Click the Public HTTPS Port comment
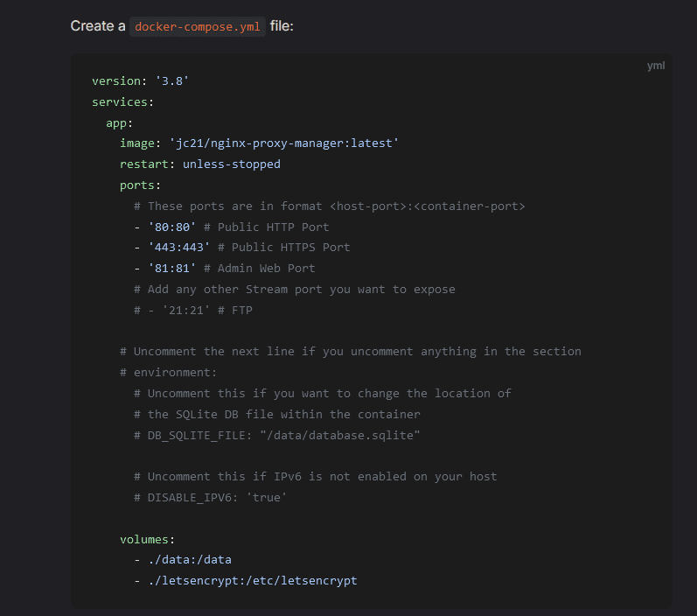The width and height of the screenshot is (697, 616). click(x=284, y=248)
